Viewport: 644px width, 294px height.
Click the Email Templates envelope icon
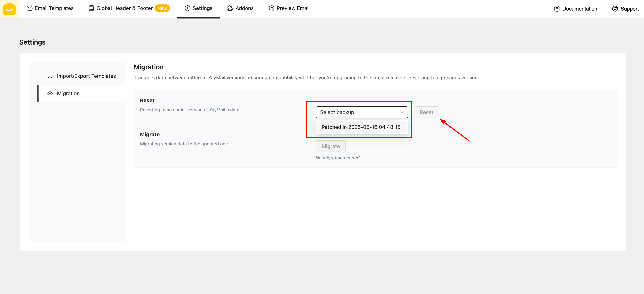(29, 8)
